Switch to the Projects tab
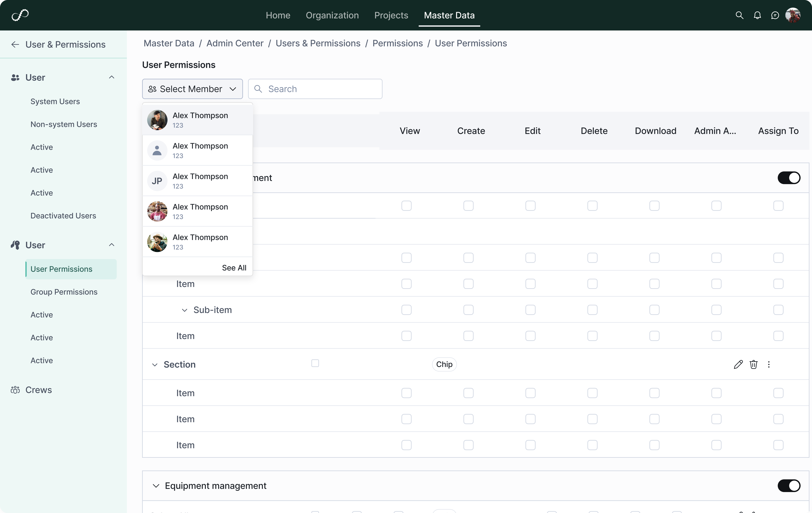The height and width of the screenshot is (513, 812). pyautogui.click(x=391, y=15)
